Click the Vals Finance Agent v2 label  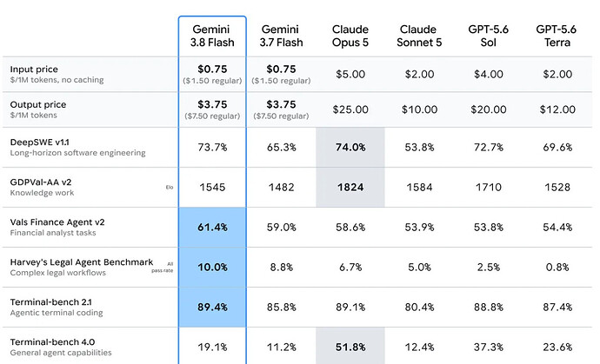point(57,222)
